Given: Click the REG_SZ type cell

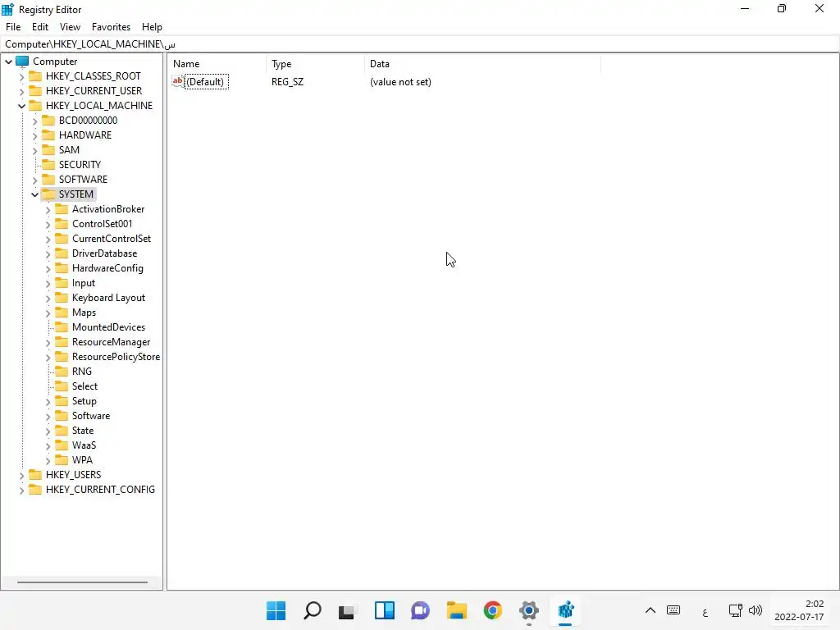Looking at the screenshot, I should (287, 82).
